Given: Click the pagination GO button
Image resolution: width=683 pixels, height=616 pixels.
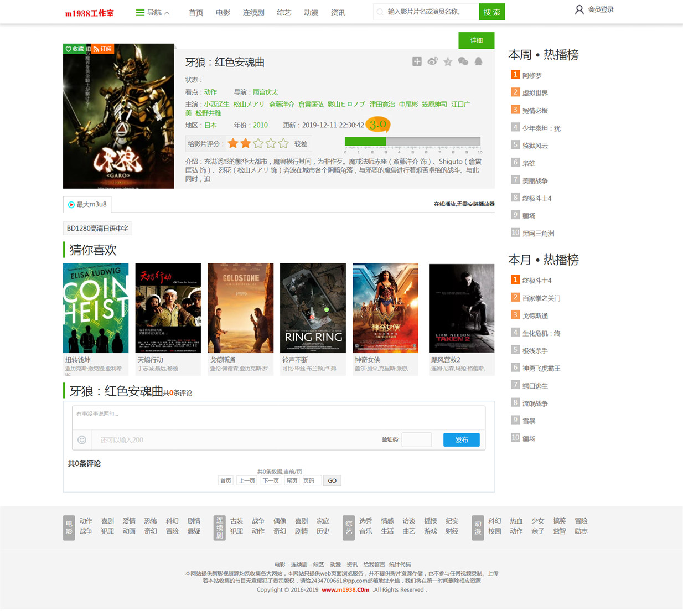Looking at the screenshot, I should click(332, 480).
